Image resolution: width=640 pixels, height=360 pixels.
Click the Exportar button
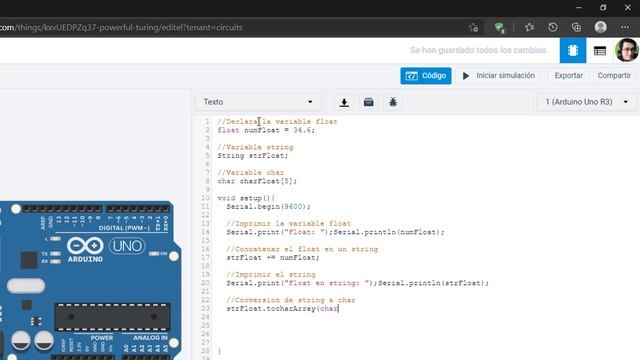tap(569, 76)
